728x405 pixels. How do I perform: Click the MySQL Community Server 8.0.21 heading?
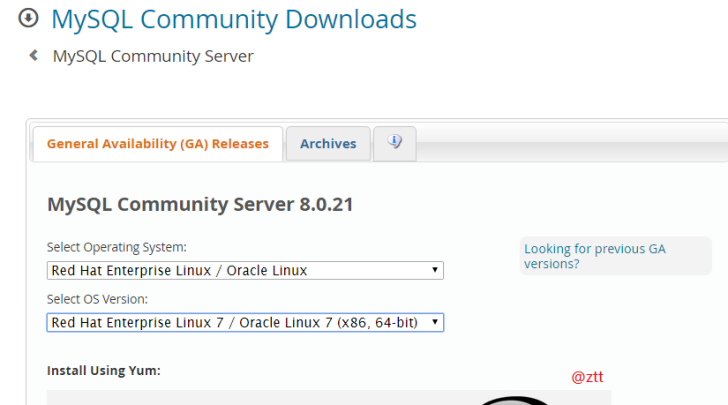[200, 205]
